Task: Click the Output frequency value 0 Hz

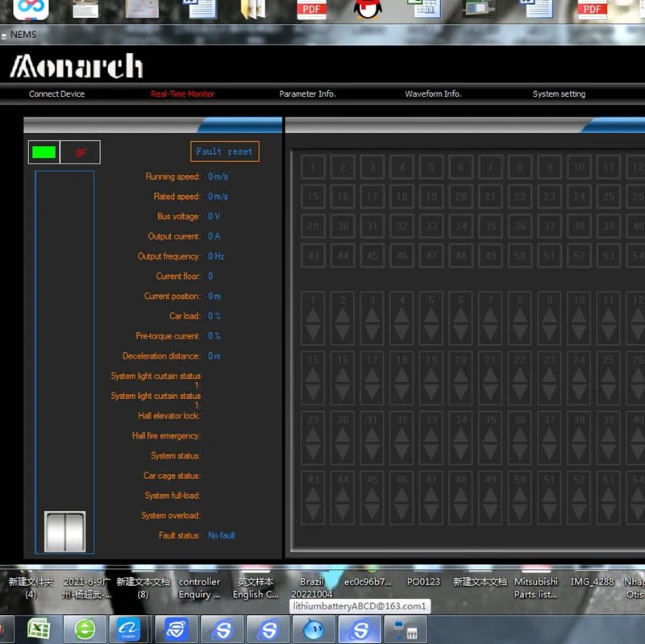Action: pyautogui.click(x=216, y=256)
